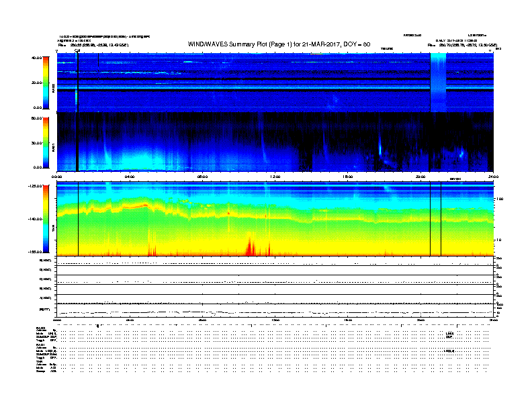
Task: Click the '20.00' label on RAD2 scale
Action: (37, 83)
